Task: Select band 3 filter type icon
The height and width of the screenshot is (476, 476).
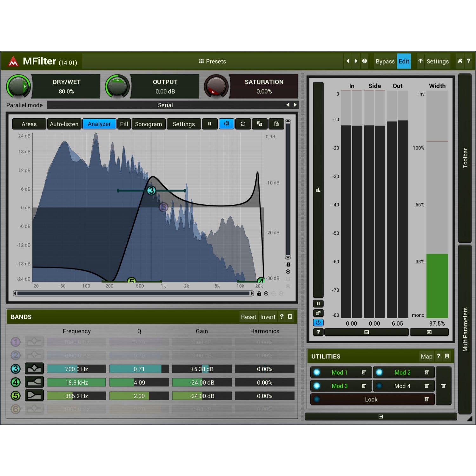Action: tap(34, 369)
